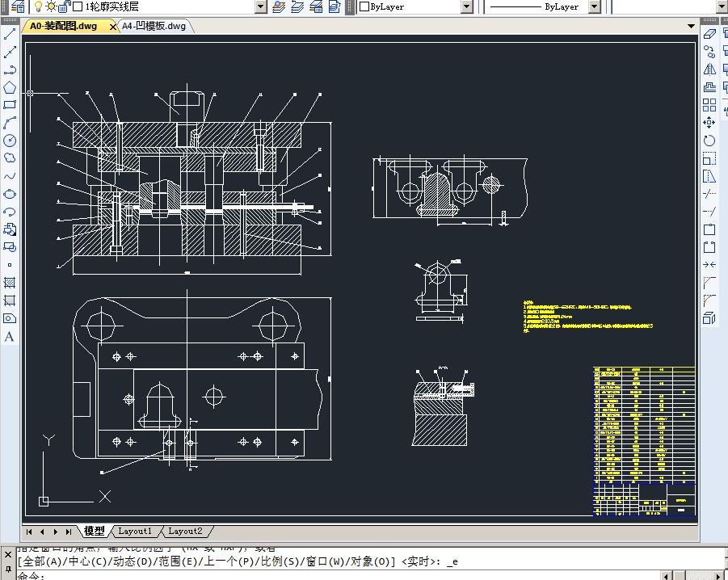
Task: Select the Line drawing tool
Action: coord(10,34)
